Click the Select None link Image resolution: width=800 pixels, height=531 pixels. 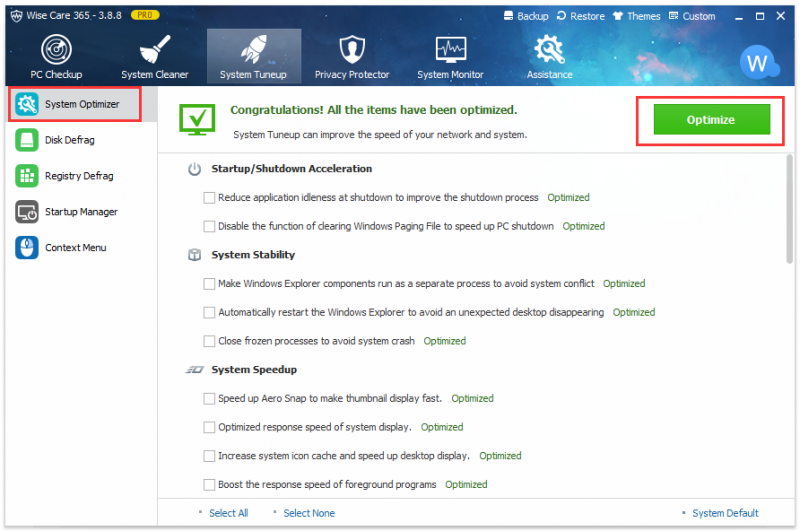pyautogui.click(x=309, y=513)
